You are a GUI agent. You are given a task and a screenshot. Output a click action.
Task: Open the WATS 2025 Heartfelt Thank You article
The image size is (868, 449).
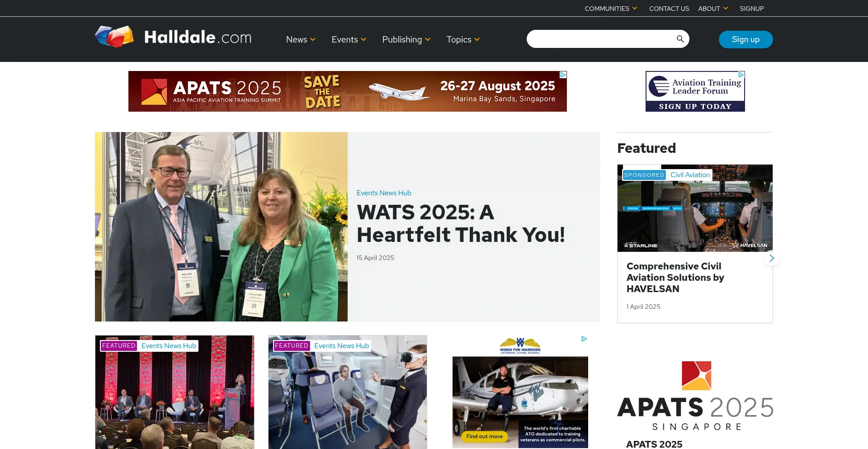click(x=460, y=224)
